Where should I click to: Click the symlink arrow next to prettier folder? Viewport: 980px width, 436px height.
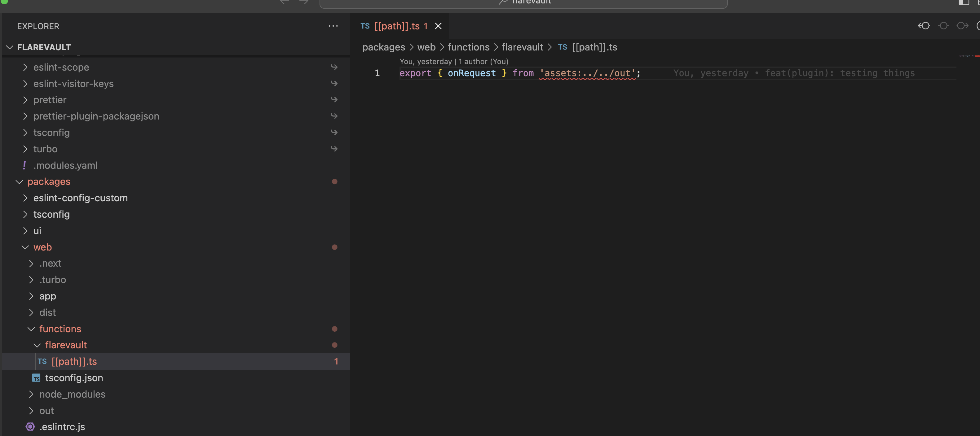(x=334, y=100)
